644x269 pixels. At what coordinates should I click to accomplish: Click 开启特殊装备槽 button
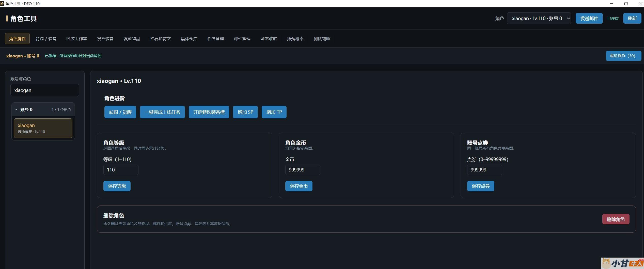click(x=209, y=112)
